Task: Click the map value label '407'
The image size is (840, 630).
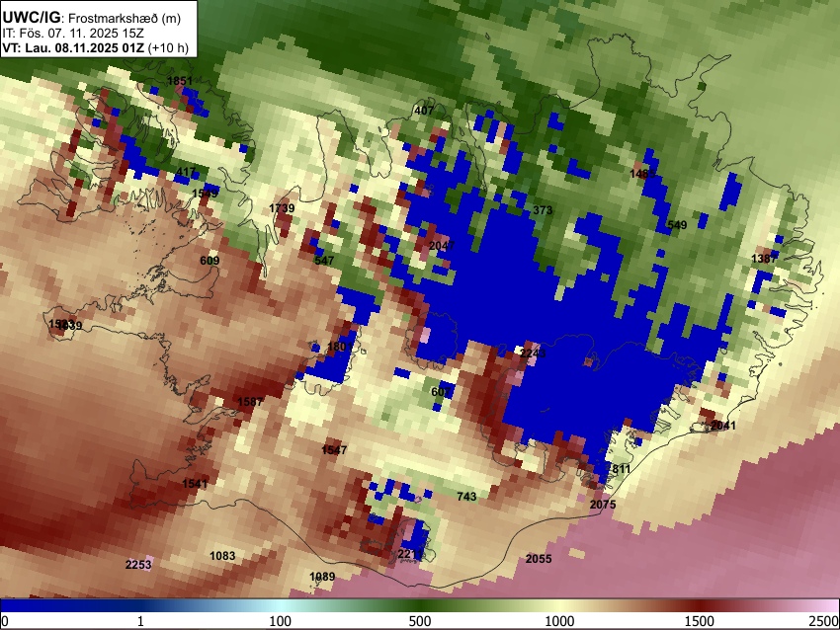Action: pos(424,111)
